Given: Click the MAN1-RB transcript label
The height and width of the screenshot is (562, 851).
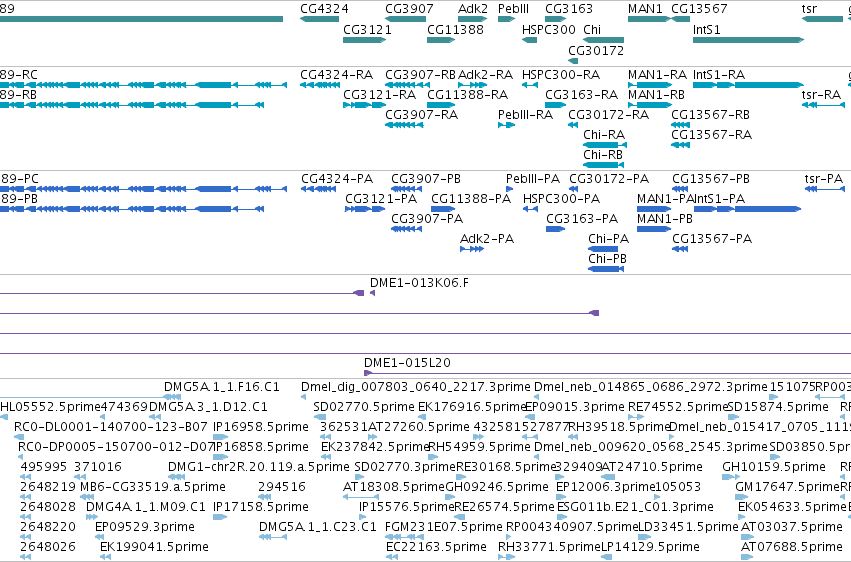Looking at the screenshot, I should pyautogui.click(x=657, y=95).
